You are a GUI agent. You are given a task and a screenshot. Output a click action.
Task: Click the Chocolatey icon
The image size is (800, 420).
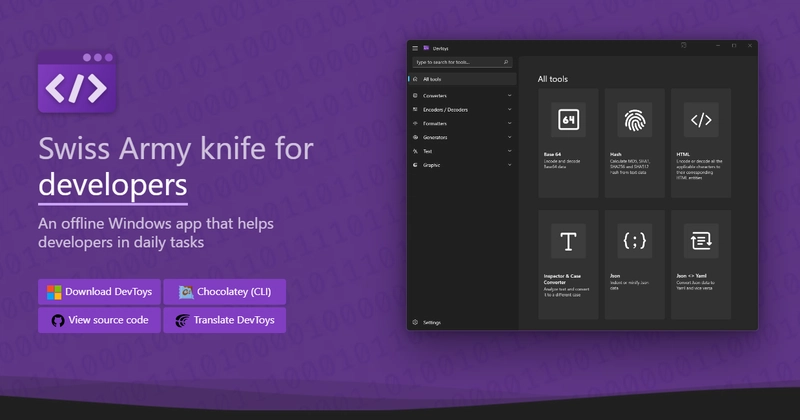(x=186, y=292)
